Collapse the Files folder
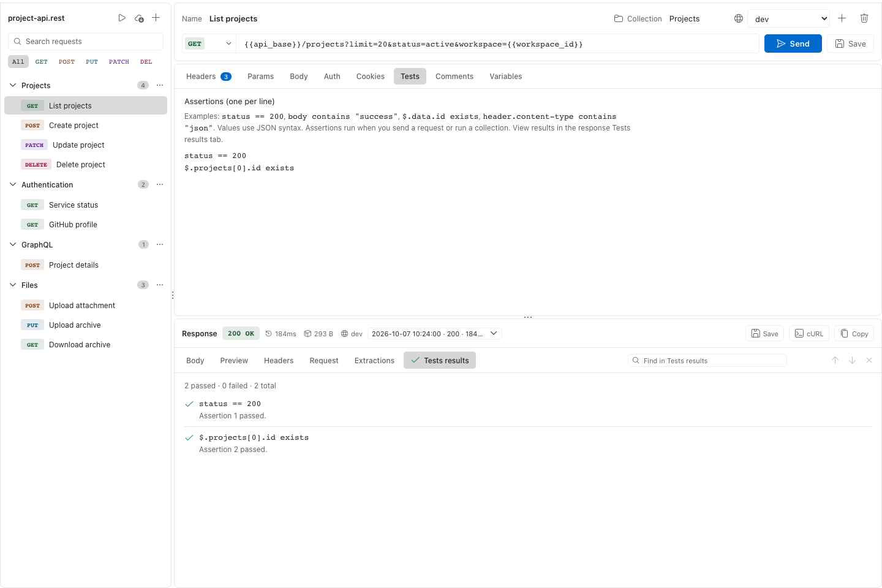This screenshot has width=882, height=588. click(x=13, y=285)
